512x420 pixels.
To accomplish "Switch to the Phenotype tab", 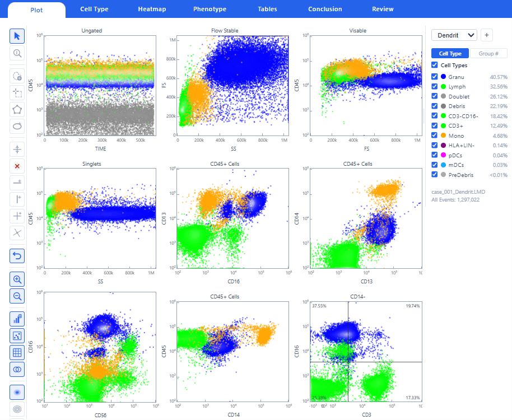I will point(210,9).
